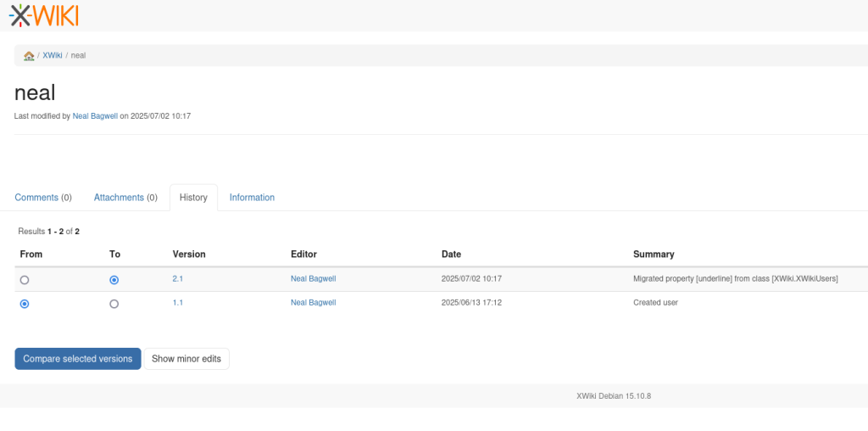This screenshot has height=431, width=868.
Task: Open the home page via breadcrumb house icon
Action: click(x=29, y=56)
